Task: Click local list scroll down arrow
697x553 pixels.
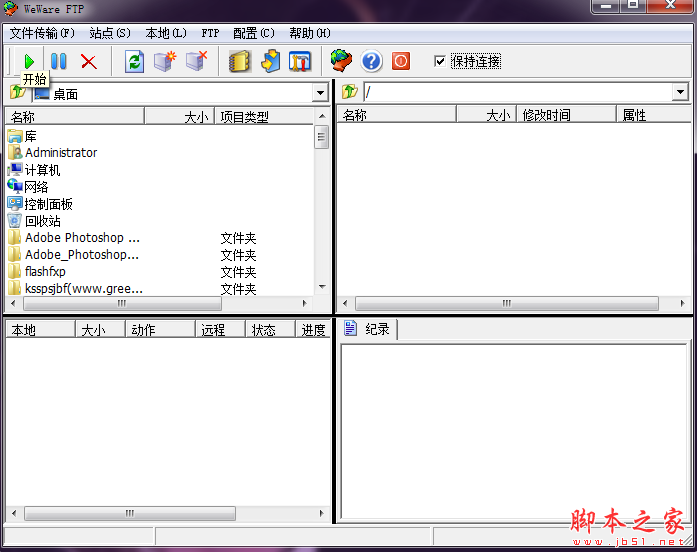Action: (322, 287)
